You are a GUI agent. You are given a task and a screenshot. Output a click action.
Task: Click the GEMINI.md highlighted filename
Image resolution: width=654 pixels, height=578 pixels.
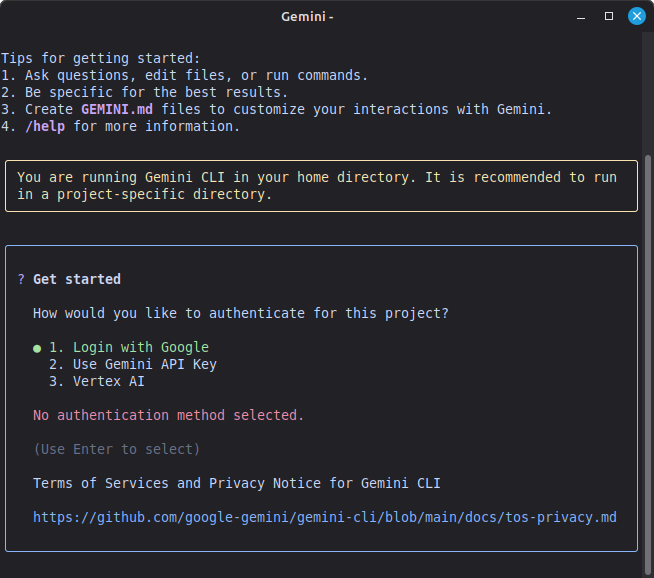117,109
